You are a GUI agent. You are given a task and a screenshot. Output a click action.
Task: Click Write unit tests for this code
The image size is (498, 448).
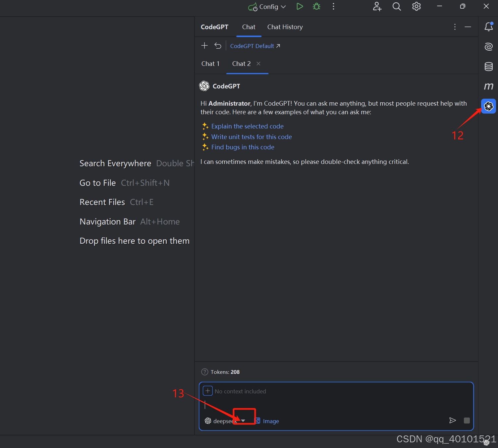pos(251,137)
